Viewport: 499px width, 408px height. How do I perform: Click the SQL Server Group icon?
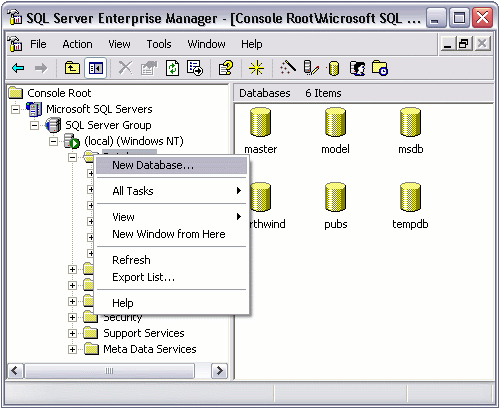click(53, 125)
